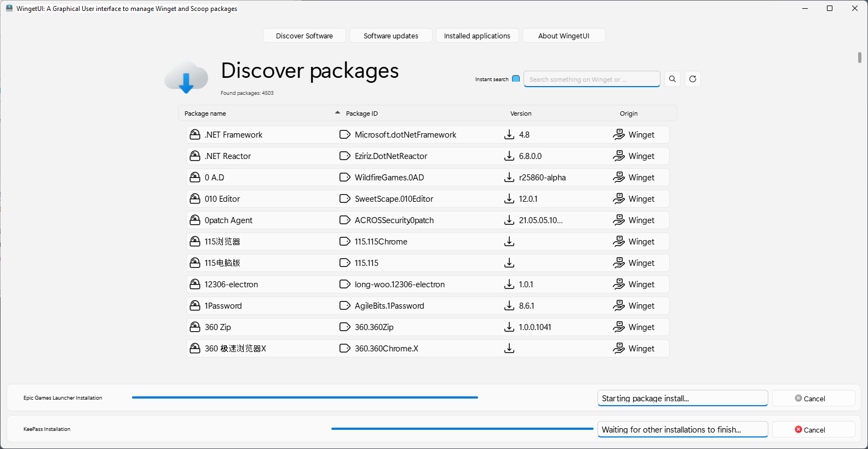Viewport: 868px width, 449px height.
Task: Click the search box for Winget packages
Action: 592,79
